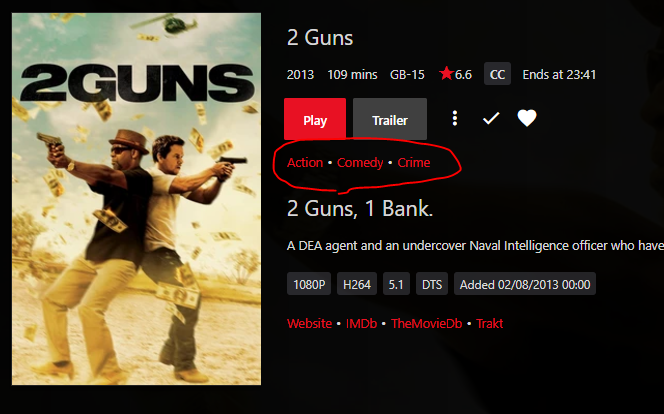The image size is (664, 414).
Task: Open the Crime genre link
Action: pyautogui.click(x=414, y=163)
